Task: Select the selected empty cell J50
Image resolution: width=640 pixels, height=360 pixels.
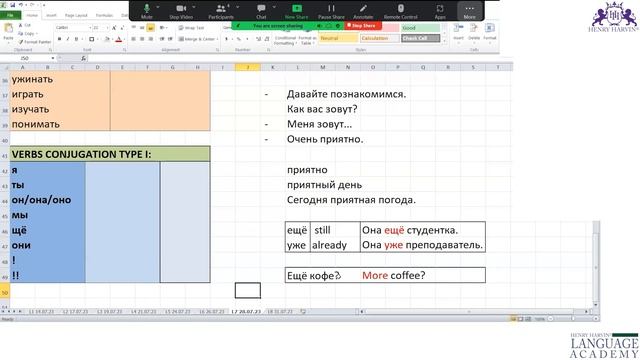Action: coord(248,291)
